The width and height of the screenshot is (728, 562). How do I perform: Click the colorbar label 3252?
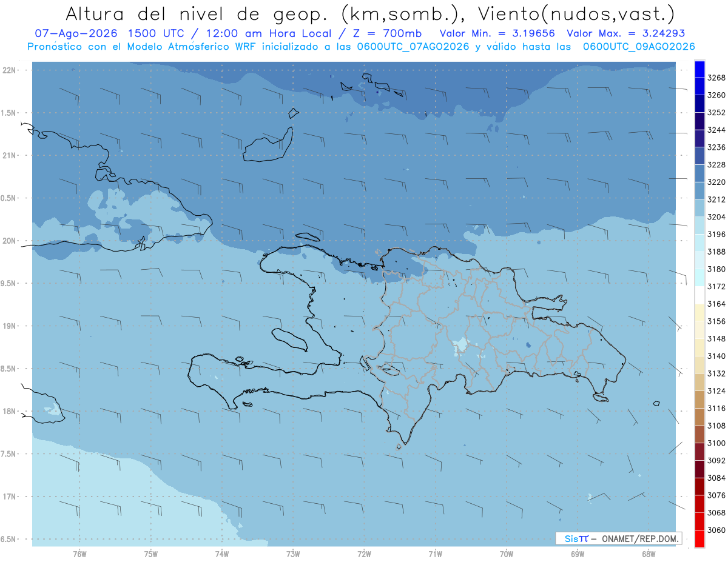716,113
